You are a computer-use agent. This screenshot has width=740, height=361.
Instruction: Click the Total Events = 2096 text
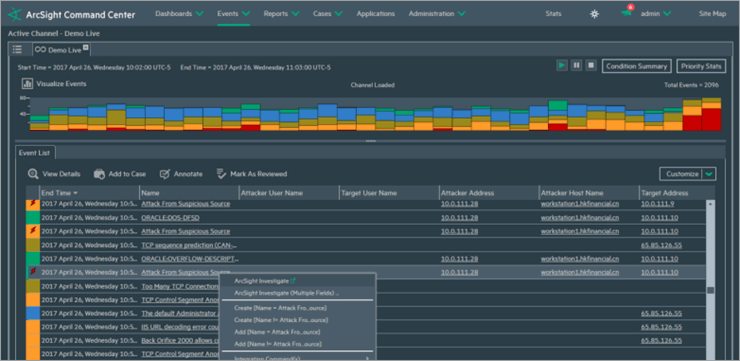pyautogui.click(x=692, y=85)
